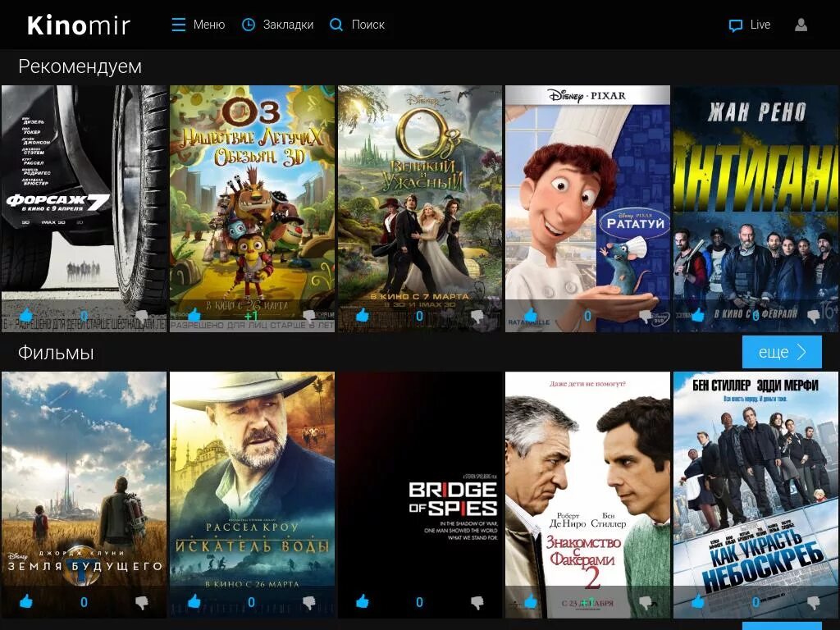Click rating count on Bridge of Spies
The width and height of the screenshot is (840, 630).
pos(419,603)
